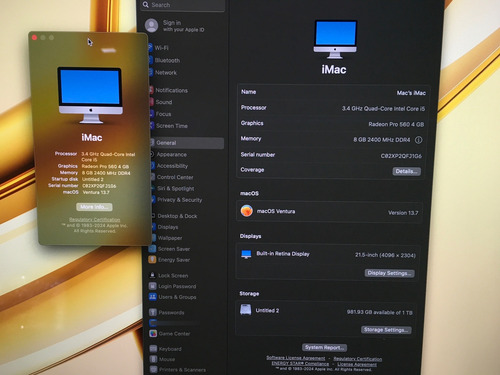Click the Login Password icon
This screenshot has height=375, width=500.
pos(152,286)
